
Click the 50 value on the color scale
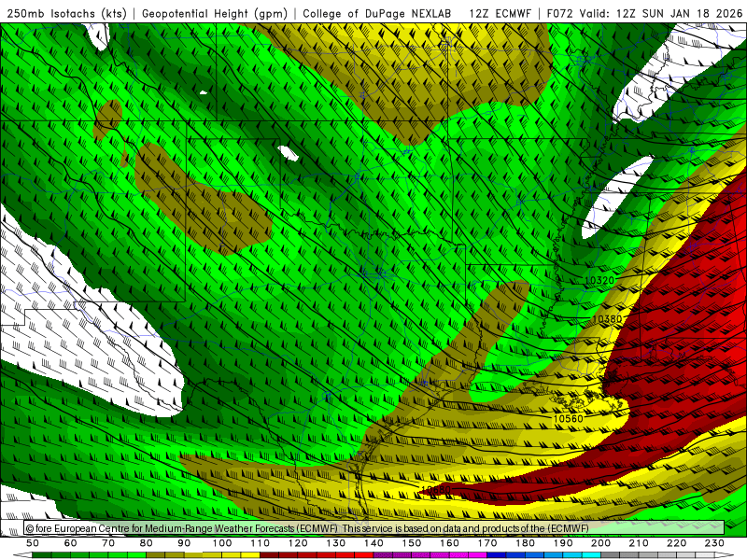[33, 543]
